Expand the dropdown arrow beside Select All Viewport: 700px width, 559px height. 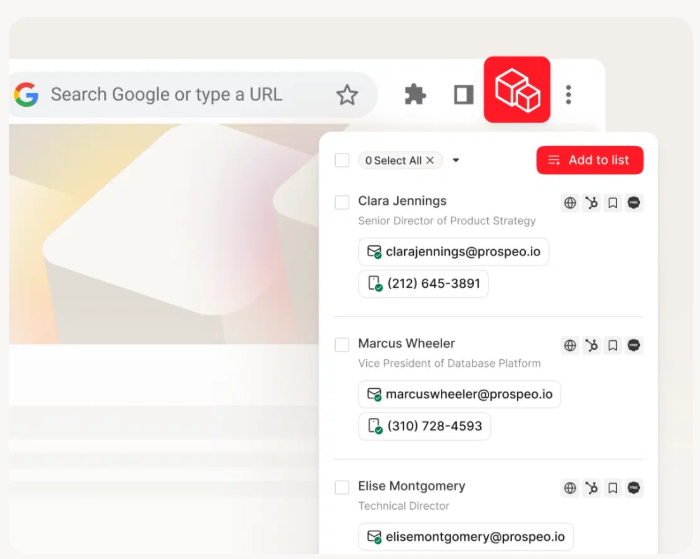click(456, 160)
